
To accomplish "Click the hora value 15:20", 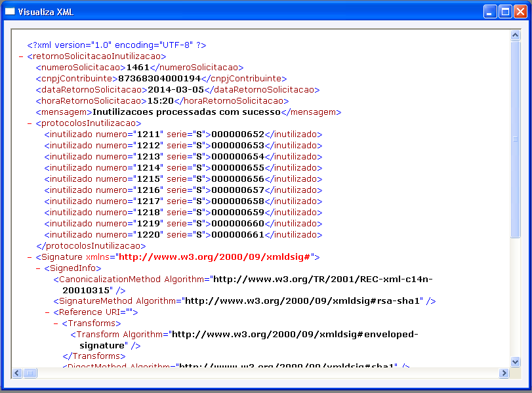I will [x=161, y=101].
